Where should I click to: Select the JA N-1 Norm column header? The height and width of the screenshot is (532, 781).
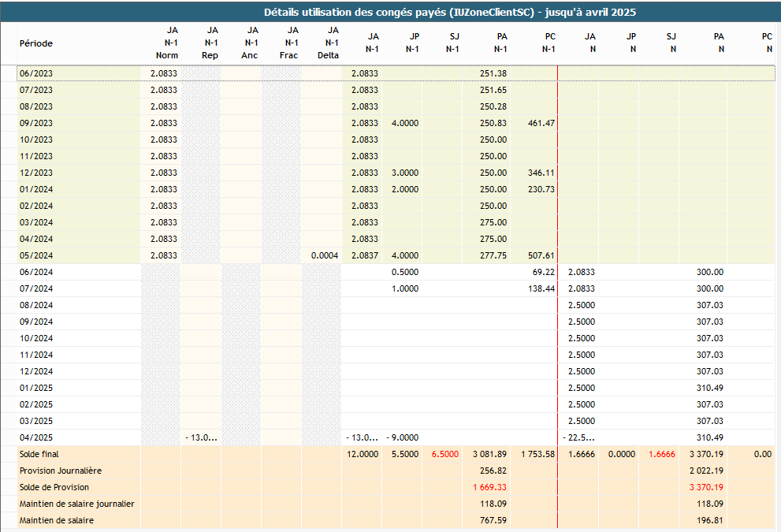click(x=167, y=44)
